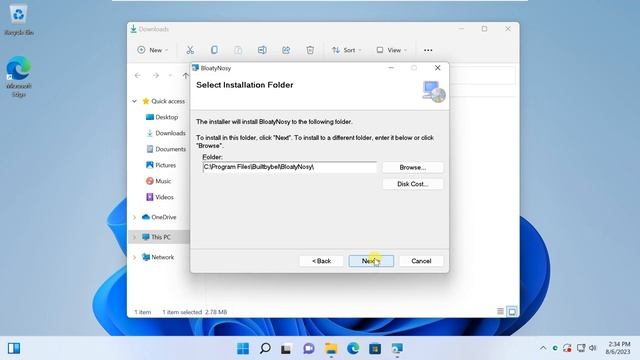Open the Sort dropdown in Explorer

pos(347,50)
